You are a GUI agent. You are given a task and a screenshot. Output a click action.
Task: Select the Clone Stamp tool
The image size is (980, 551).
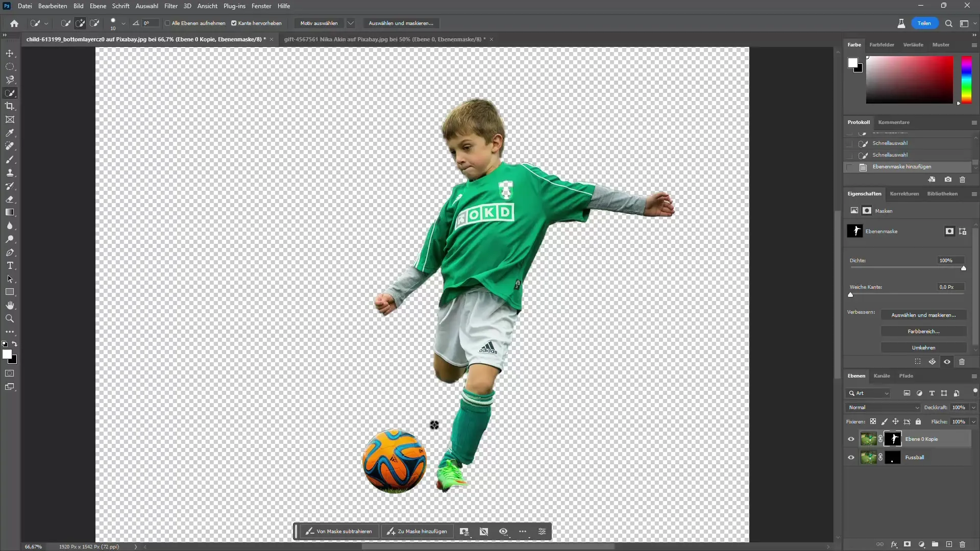point(10,173)
